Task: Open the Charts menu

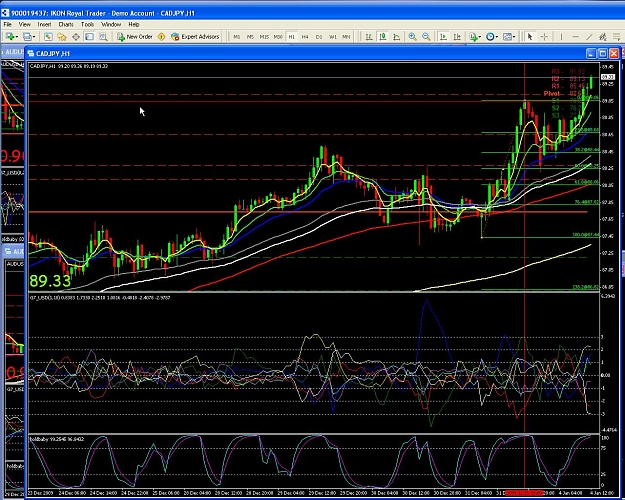Action: (x=66, y=24)
